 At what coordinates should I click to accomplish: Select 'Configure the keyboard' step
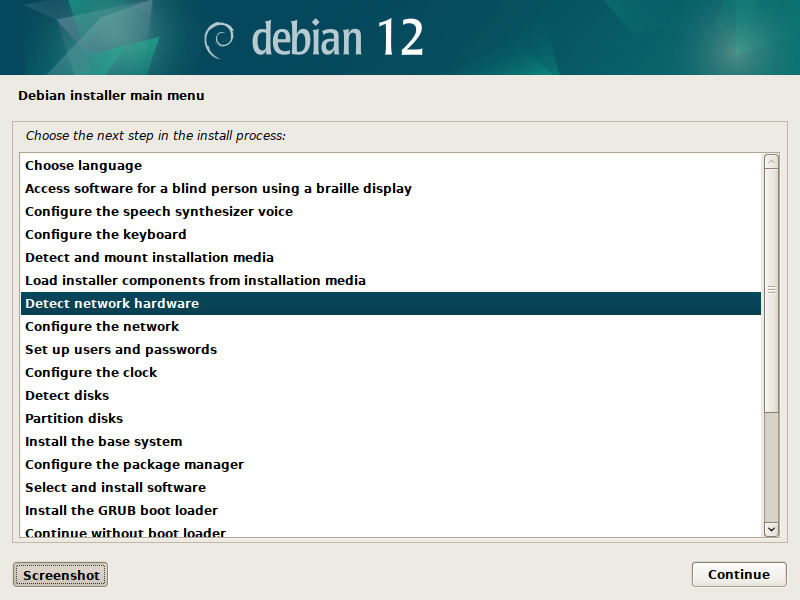tap(391, 234)
